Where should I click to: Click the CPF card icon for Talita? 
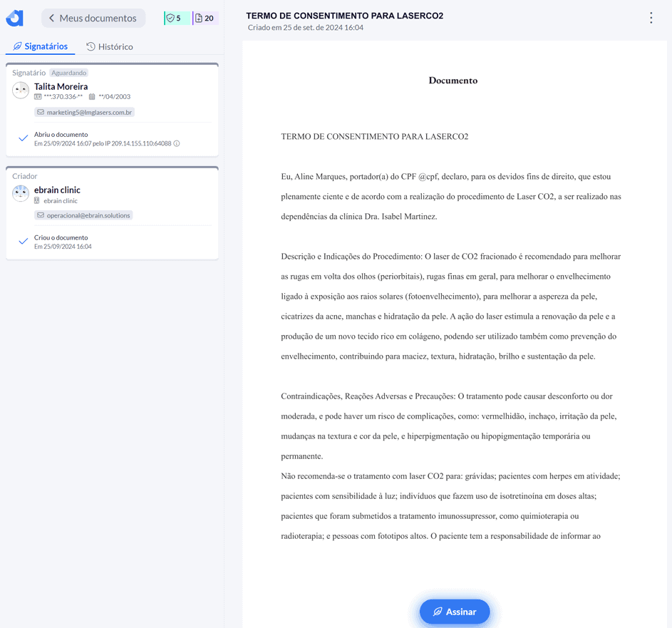[x=38, y=97]
